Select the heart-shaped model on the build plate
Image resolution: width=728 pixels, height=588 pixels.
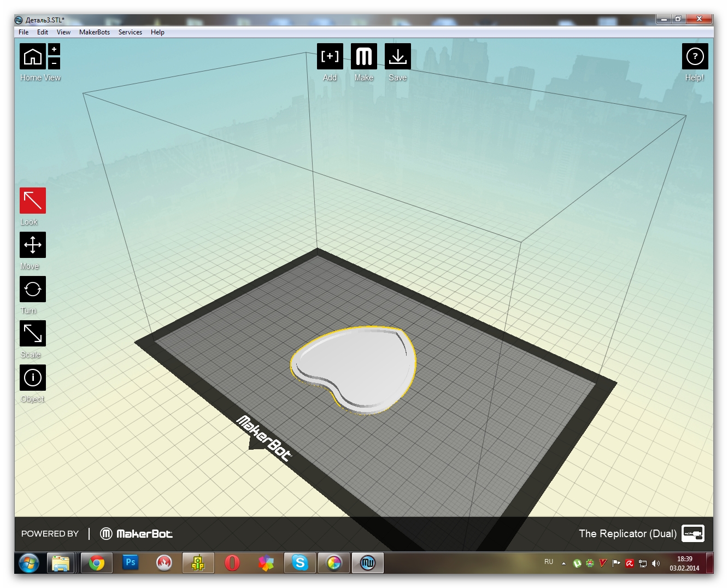pos(354,370)
